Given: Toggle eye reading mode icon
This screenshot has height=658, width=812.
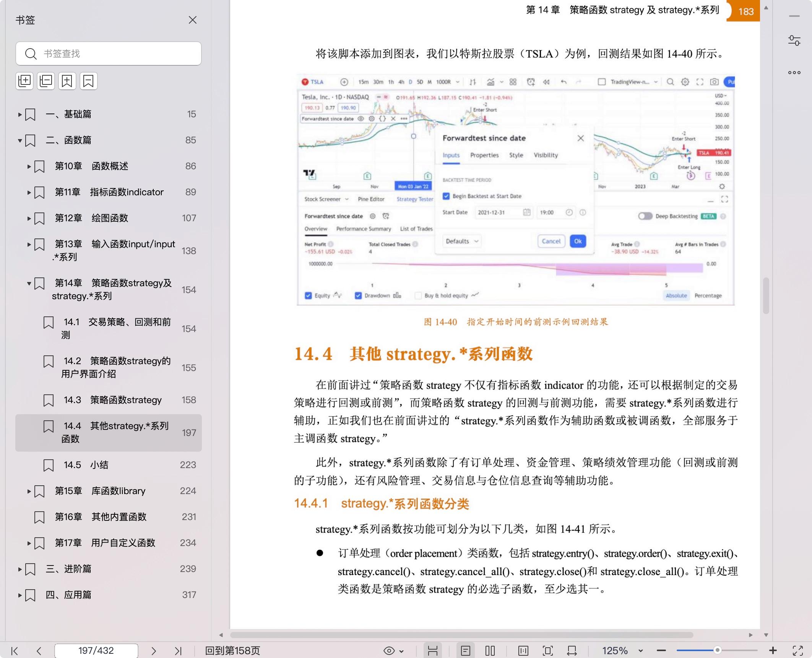Looking at the screenshot, I should tap(389, 651).
